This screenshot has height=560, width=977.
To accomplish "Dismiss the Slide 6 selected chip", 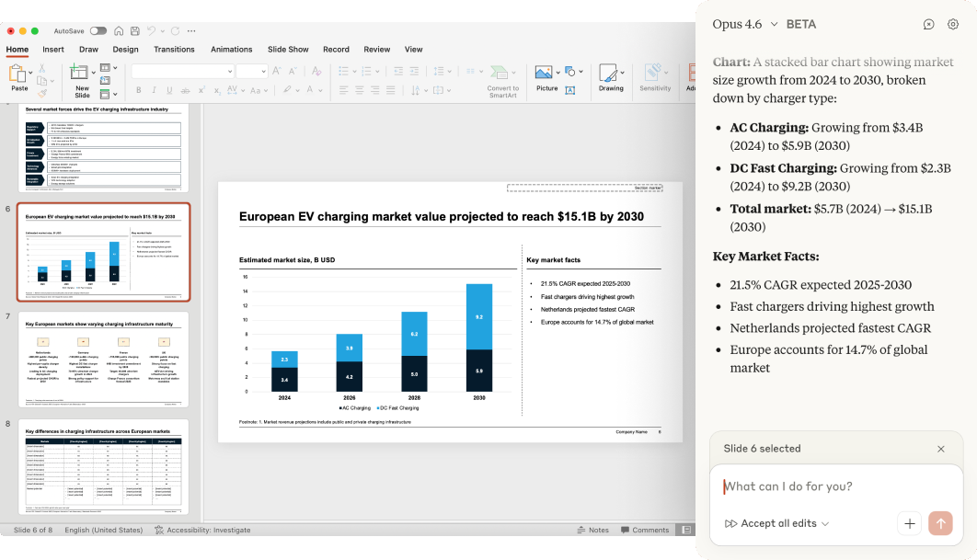I will [940, 449].
